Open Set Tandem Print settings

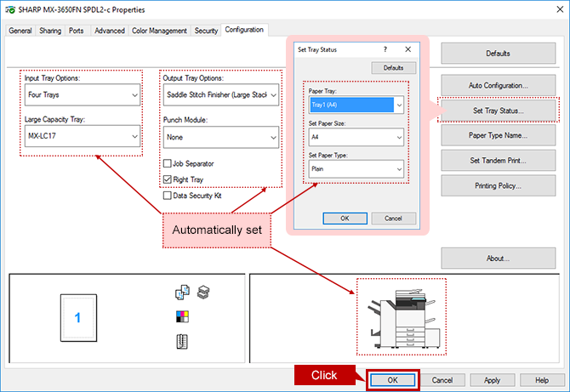pos(499,160)
